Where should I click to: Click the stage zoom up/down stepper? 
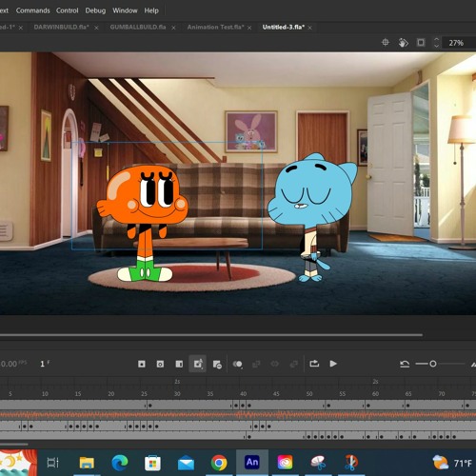click(436, 43)
